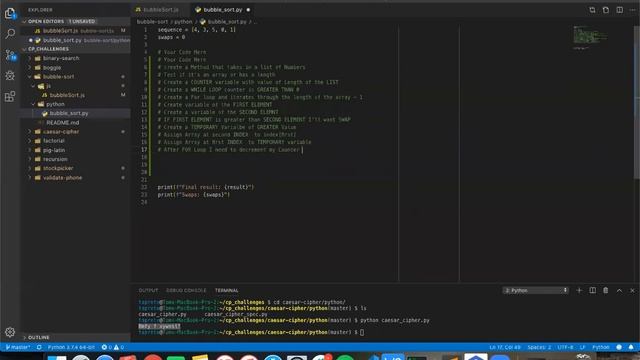
Task: Select Python 3.7.4 64-bit interpreter
Action: 71,347
